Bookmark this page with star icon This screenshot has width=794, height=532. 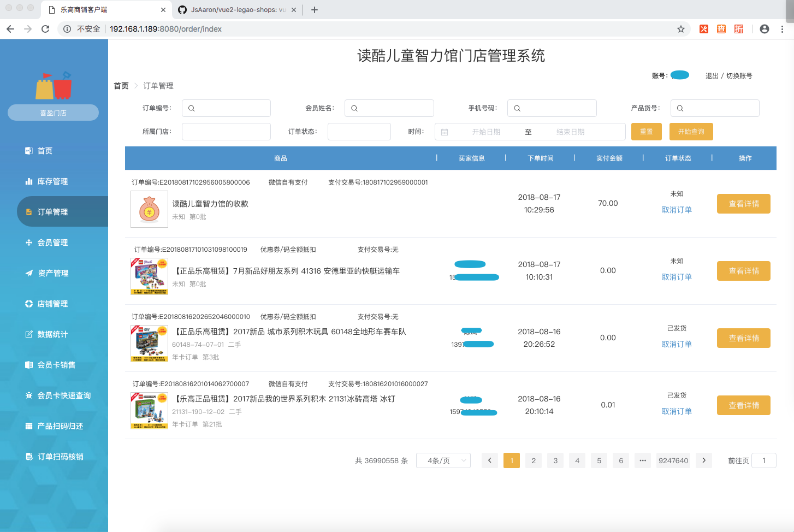tap(681, 29)
